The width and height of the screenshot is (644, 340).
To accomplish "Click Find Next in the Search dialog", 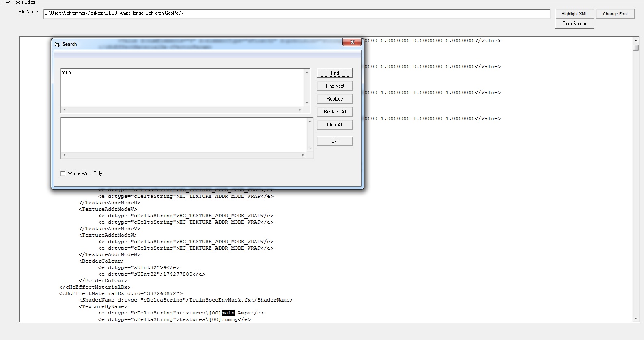I will tap(335, 86).
